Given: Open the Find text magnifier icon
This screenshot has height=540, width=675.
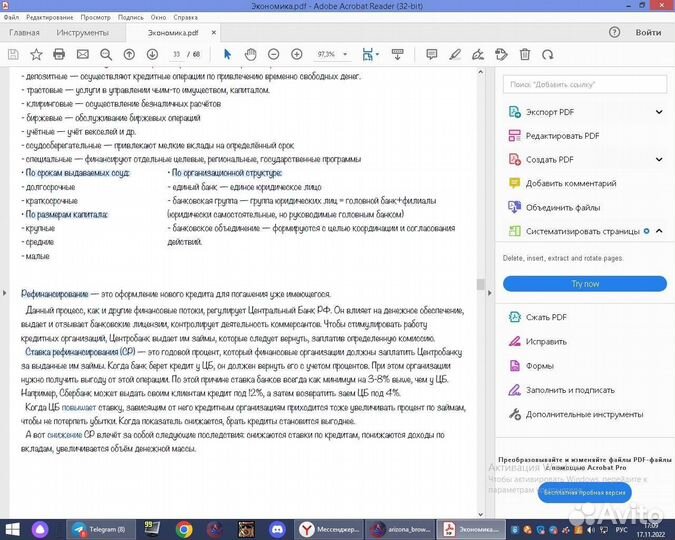Looking at the screenshot, I should pos(106,54).
